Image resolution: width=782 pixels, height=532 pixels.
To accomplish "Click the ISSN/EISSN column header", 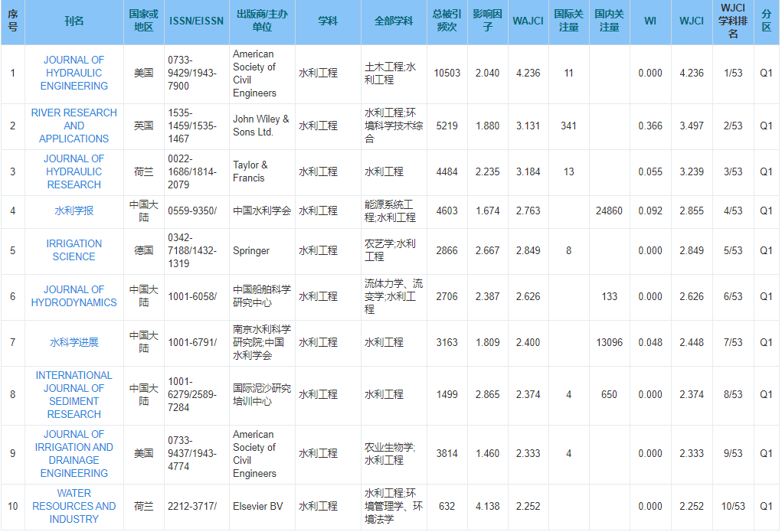I will pos(197,21).
